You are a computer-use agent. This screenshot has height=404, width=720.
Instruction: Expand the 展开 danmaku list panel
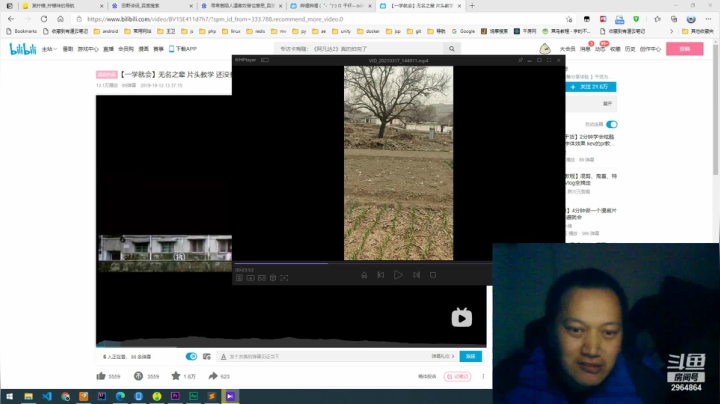(x=607, y=104)
